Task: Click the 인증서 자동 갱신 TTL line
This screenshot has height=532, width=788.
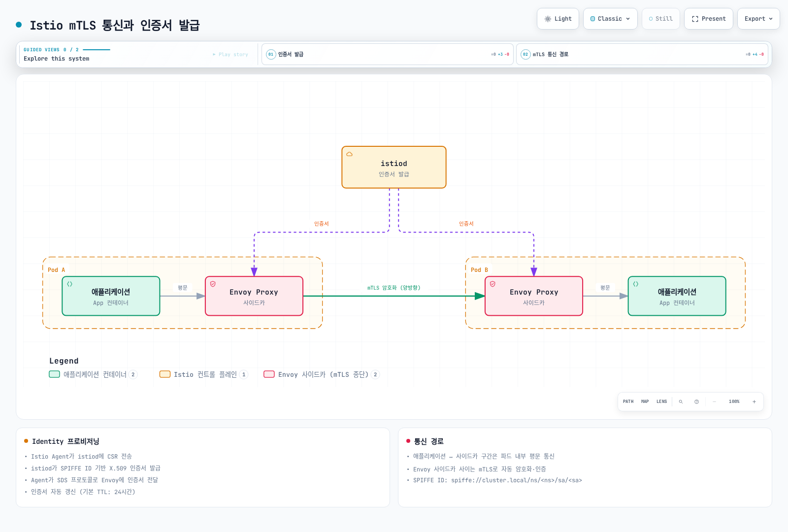Action: (x=83, y=492)
